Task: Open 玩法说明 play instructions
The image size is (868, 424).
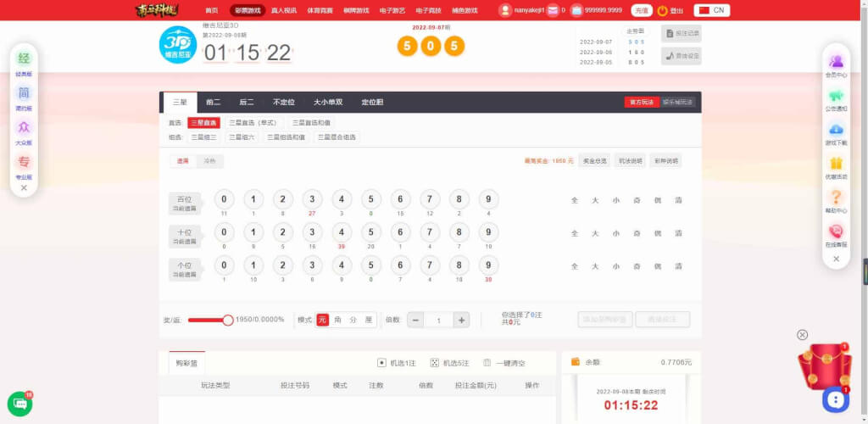Action: click(630, 161)
